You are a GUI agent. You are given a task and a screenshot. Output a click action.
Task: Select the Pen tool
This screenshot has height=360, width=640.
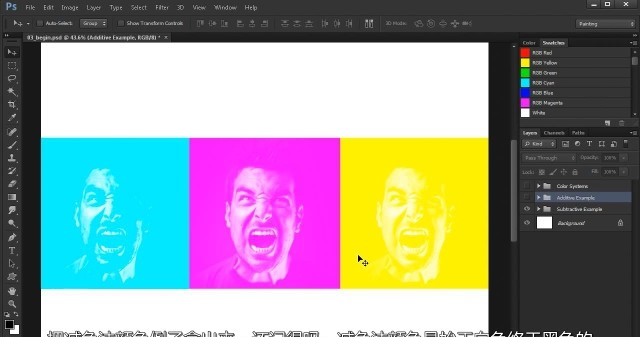(12, 237)
